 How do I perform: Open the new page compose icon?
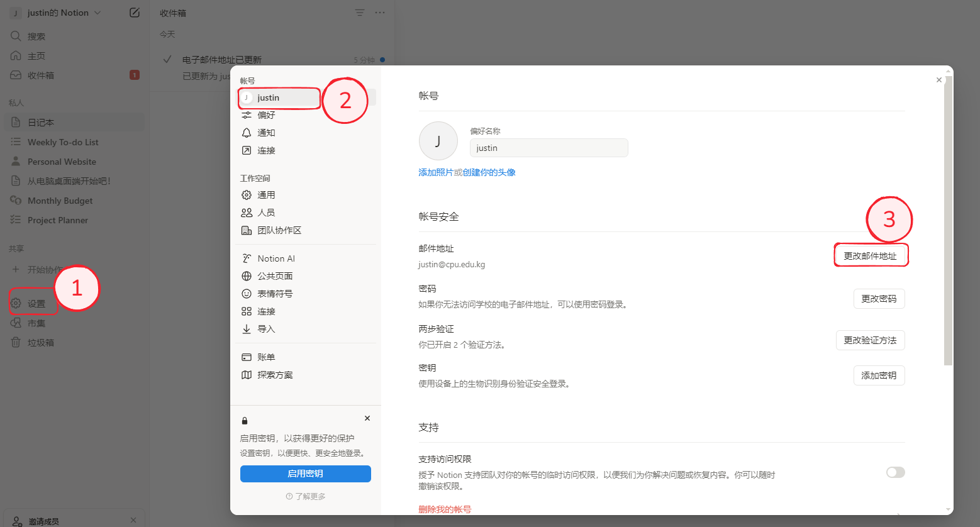tap(135, 13)
